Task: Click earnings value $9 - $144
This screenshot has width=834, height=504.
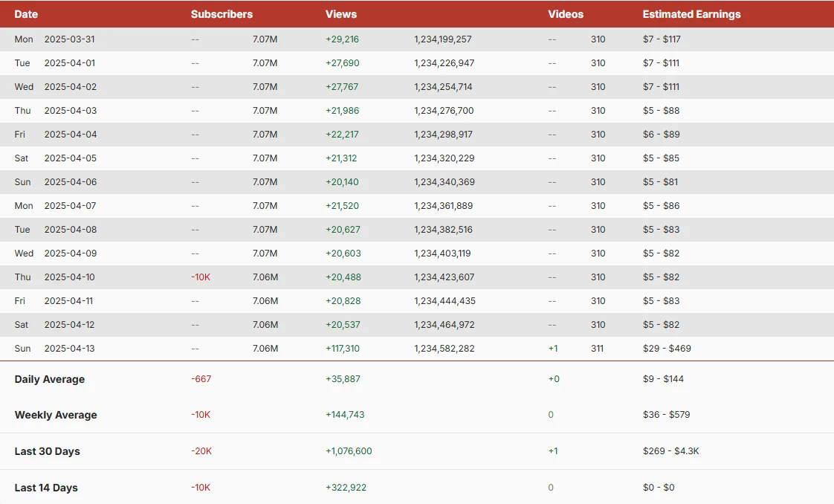Action: 663,379
